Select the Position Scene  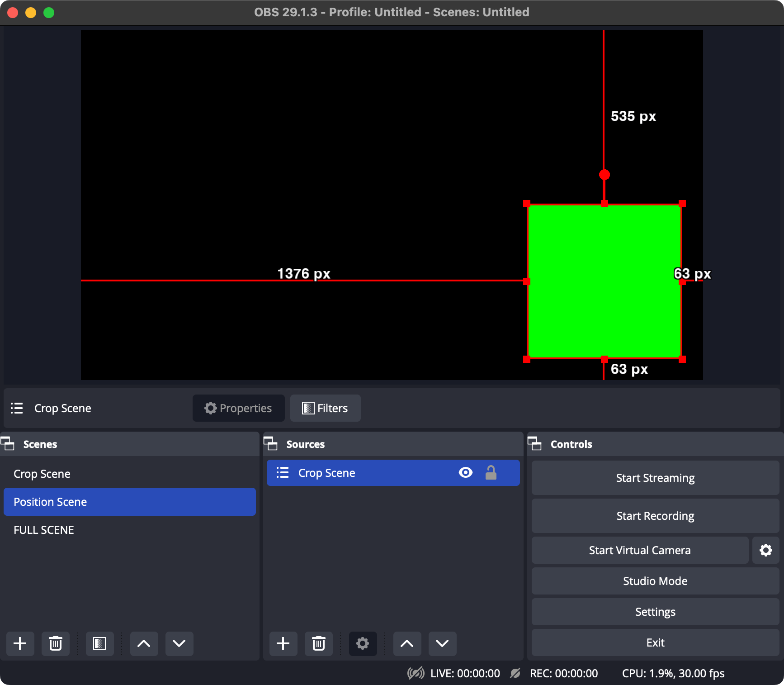pyautogui.click(x=50, y=502)
